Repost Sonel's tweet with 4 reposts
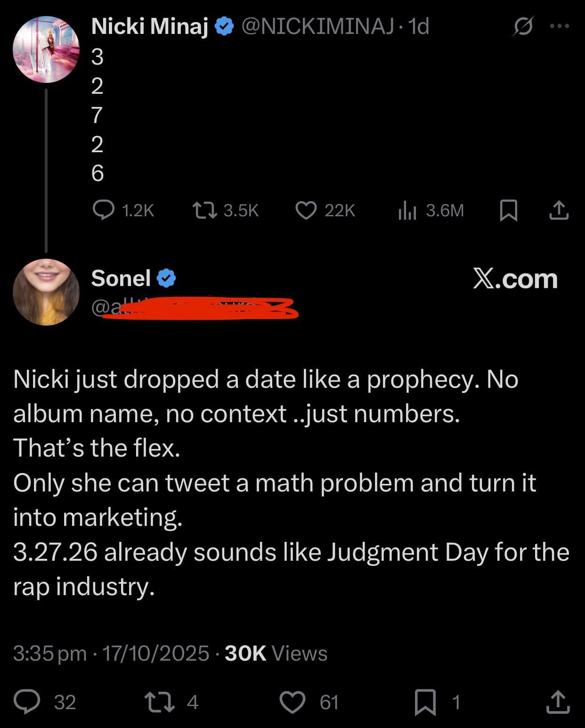585x728 pixels. (x=161, y=702)
